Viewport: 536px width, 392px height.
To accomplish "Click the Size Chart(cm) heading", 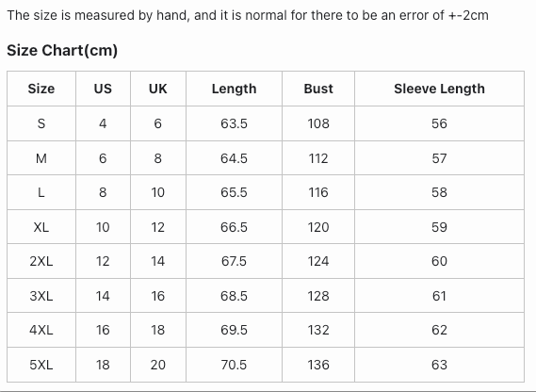I will pyautogui.click(x=62, y=50).
